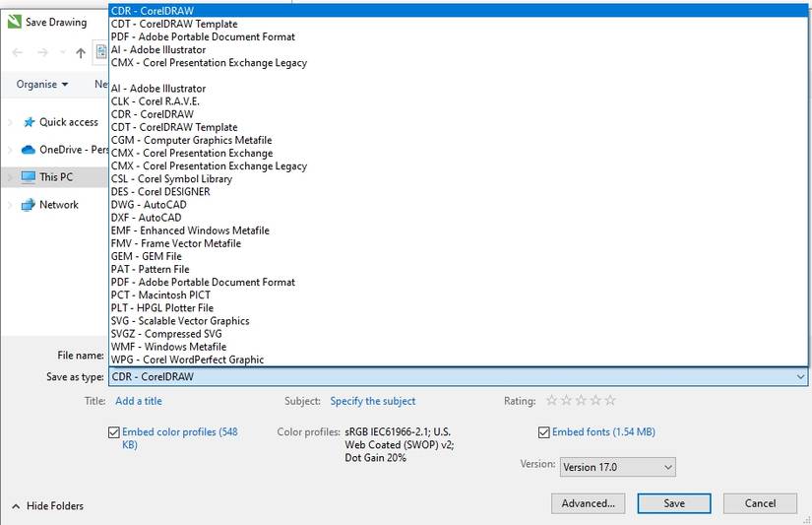Set rating to five stars
This screenshot has width=812, height=525.
tap(610, 400)
